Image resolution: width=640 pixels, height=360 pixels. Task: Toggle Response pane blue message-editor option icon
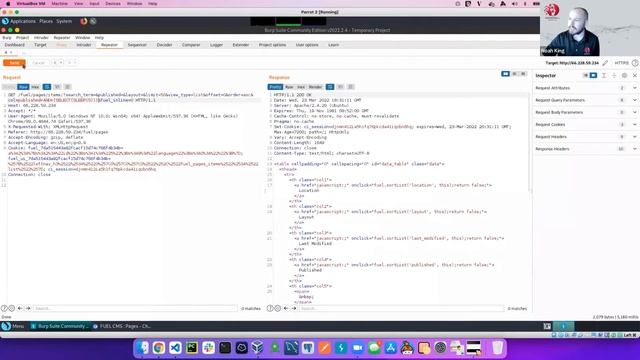pyautogui.click(x=330, y=87)
